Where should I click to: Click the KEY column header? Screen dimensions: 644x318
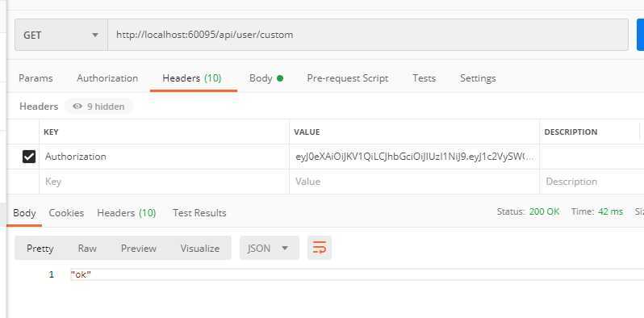pos(51,132)
